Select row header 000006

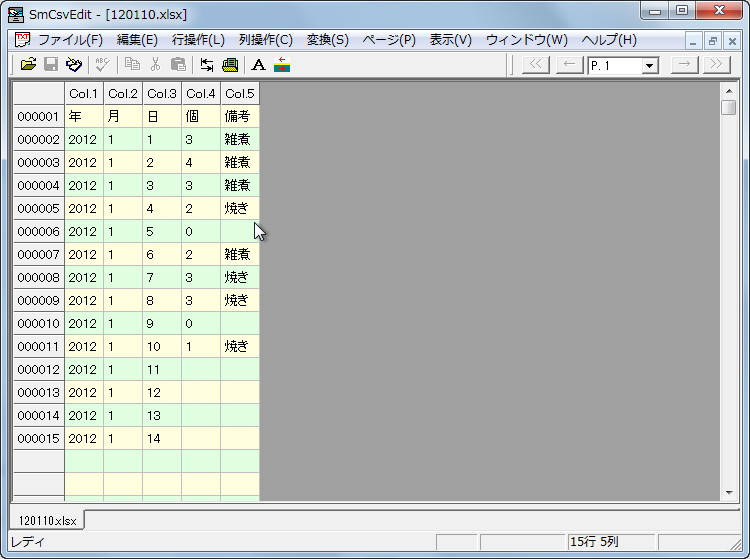point(38,231)
